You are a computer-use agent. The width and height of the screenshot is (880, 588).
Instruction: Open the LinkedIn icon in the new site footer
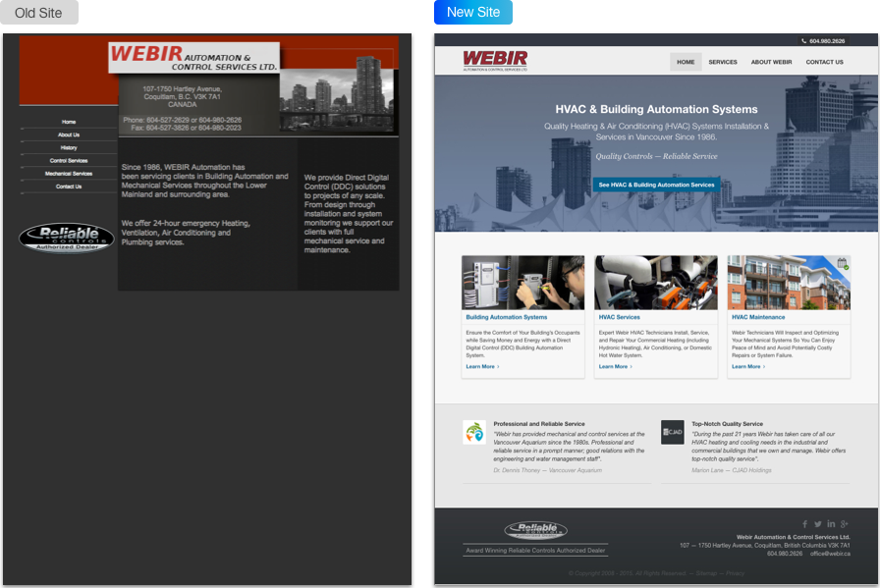(831, 524)
